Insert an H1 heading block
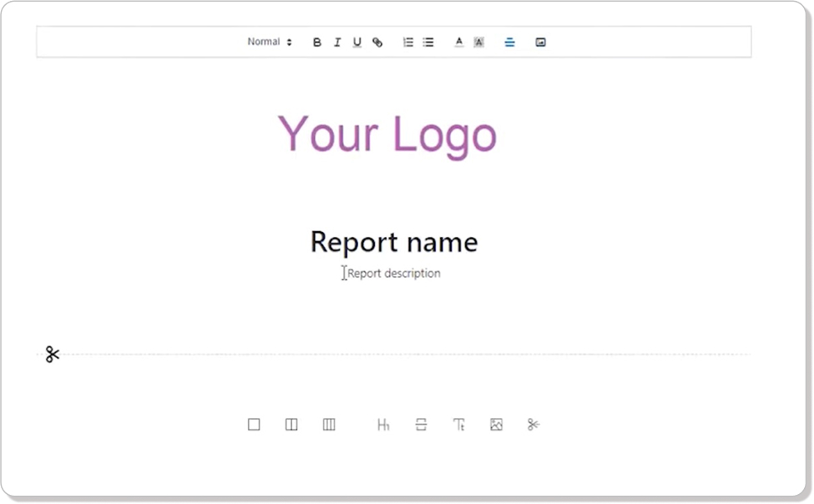The width and height of the screenshot is (814, 504). pyautogui.click(x=383, y=425)
